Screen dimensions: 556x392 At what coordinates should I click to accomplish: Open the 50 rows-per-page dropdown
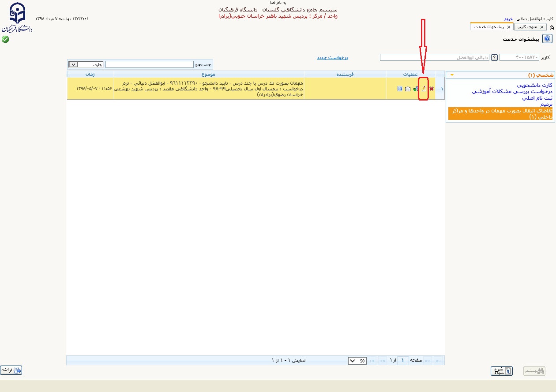pyautogui.click(x=357, y=361)
